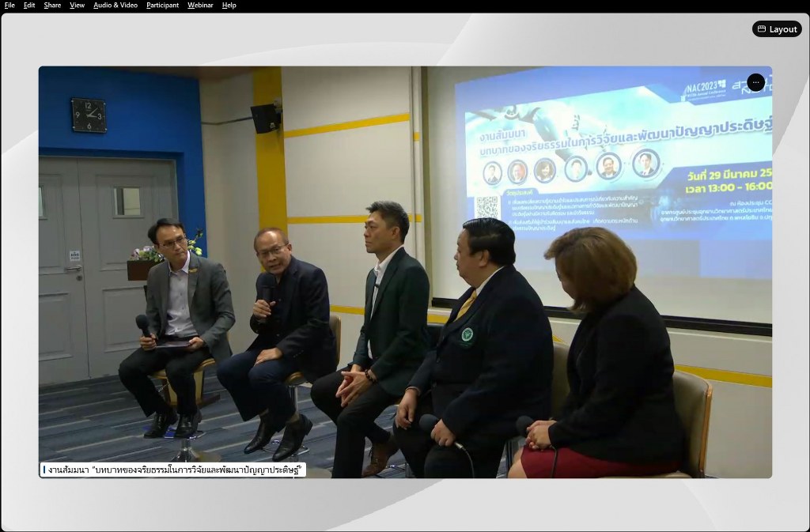Click the QR code on the slide

click(487, 208)
